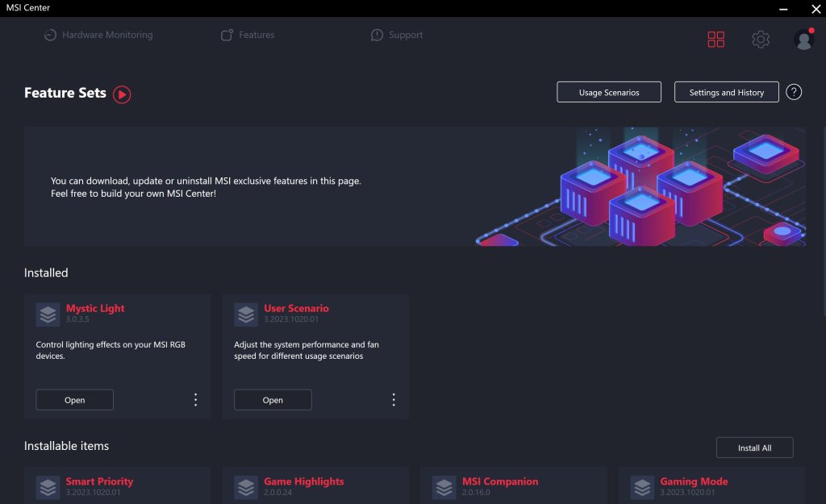The image size is (826, 504).
Task: Expand the User Scenario three-dot menu
Action: [394, 400]
